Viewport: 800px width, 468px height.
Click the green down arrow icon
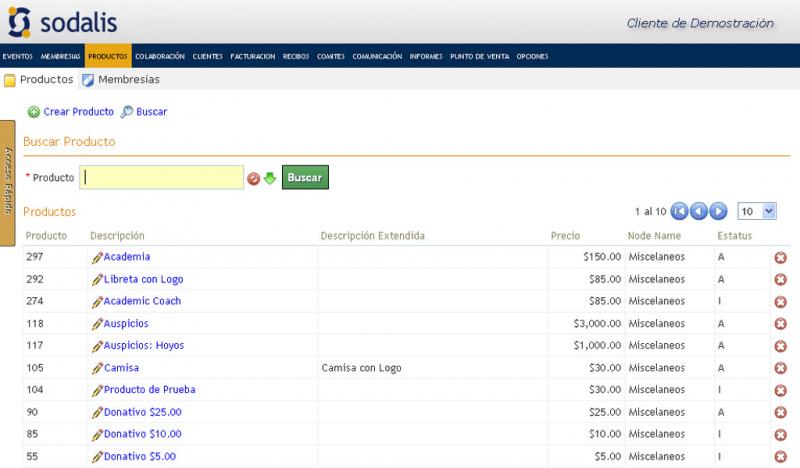[269, 178]
